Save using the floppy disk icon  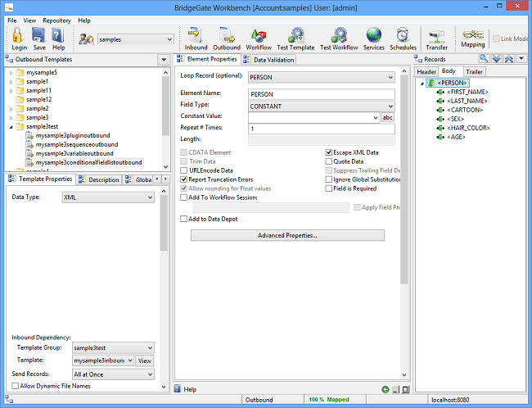[x=39, y=39]
